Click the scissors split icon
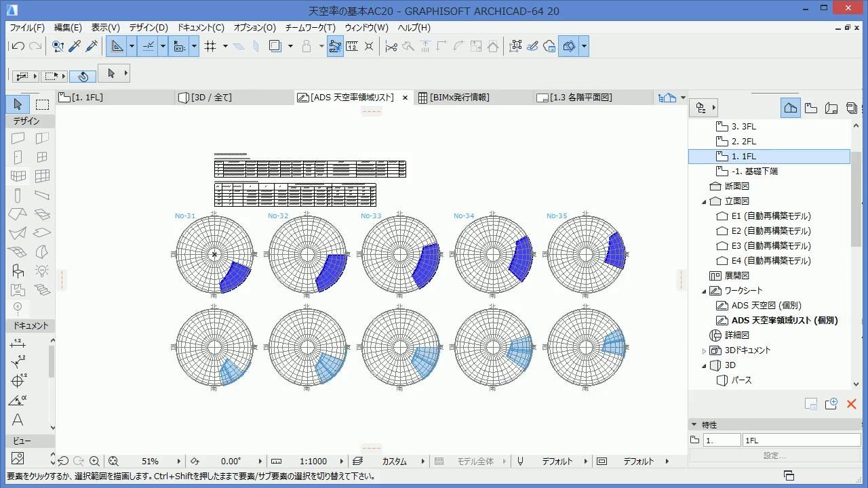This screenshot has width=868, height=488. tap(391, 46)
